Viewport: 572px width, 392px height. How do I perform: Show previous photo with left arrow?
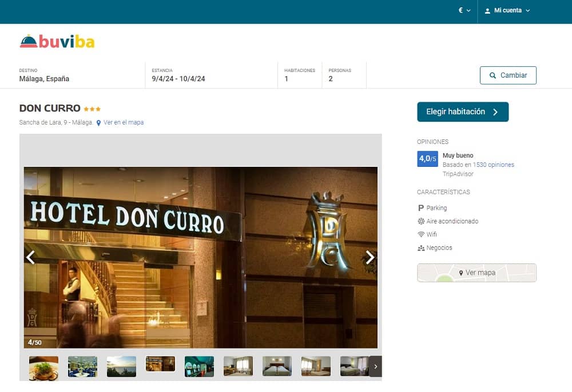click(31, 257)
